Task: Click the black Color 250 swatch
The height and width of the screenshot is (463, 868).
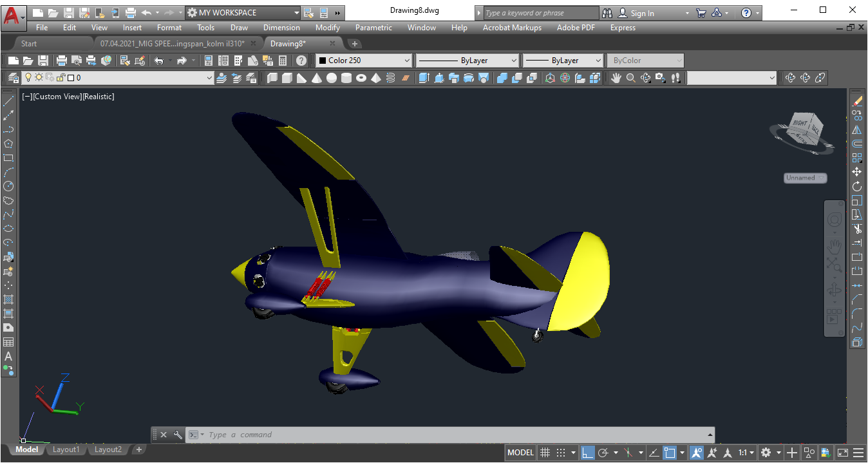Action: tap(322, 61)
